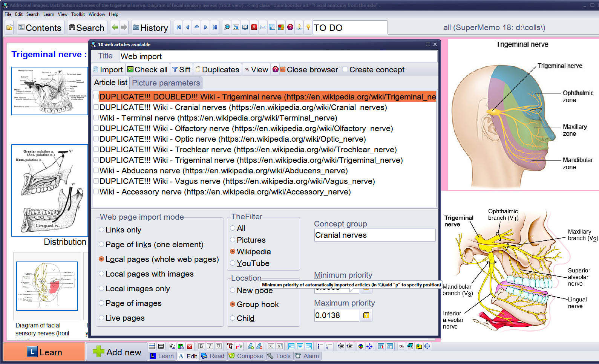Screen dimensions: 599x364
Task: Click the mail envelope toolbar icon
Action: tap(263, 28)
